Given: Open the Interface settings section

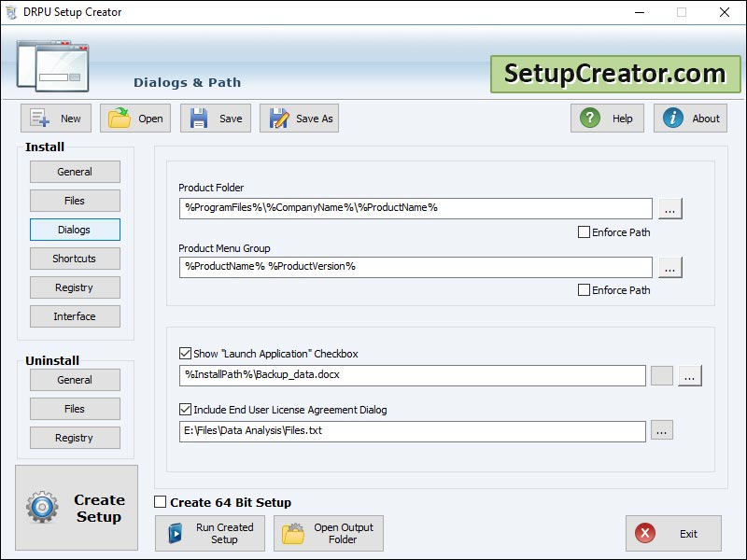Looking at the screenshot, I should point(75,316).
